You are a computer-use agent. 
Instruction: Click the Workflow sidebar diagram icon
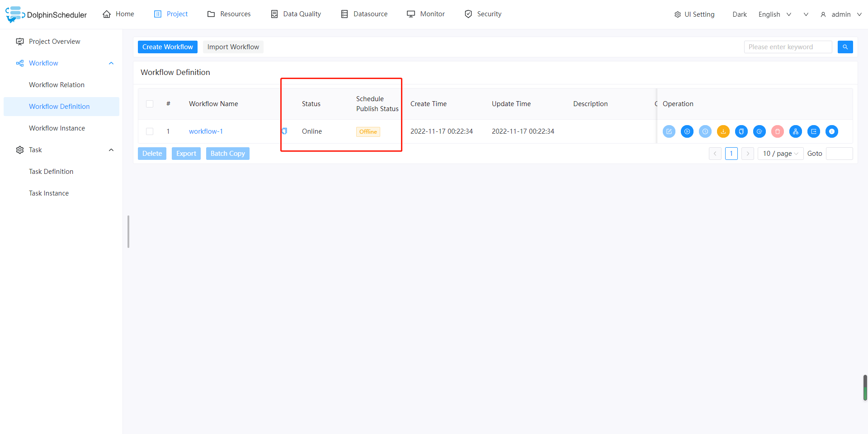click(20, 63)
